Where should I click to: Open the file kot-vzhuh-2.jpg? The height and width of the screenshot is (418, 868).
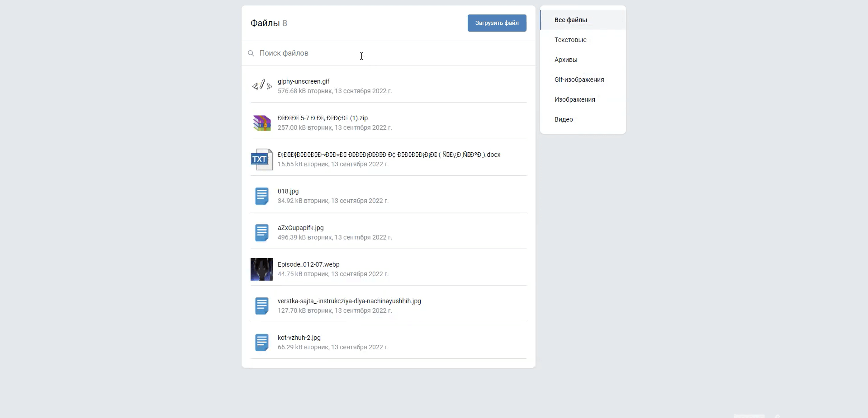tap(299, 338)
